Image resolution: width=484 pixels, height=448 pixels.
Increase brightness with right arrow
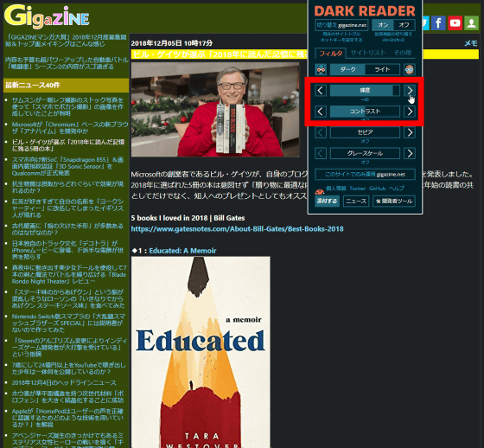click(410, 91)
